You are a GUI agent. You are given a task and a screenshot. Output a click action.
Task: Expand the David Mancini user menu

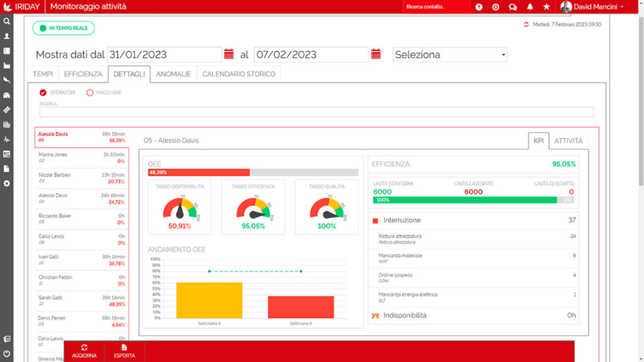592,7
